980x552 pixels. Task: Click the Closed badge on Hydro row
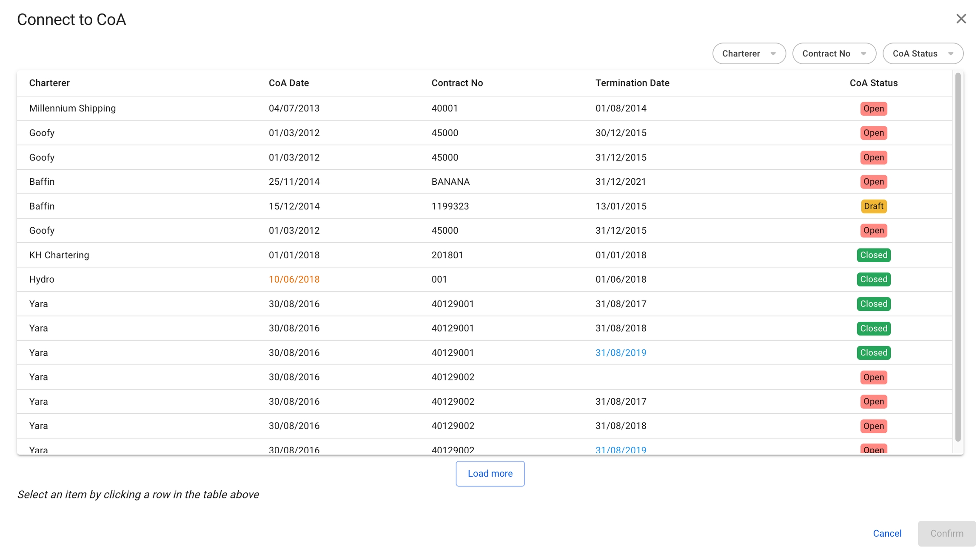click(x=873, y=279)
